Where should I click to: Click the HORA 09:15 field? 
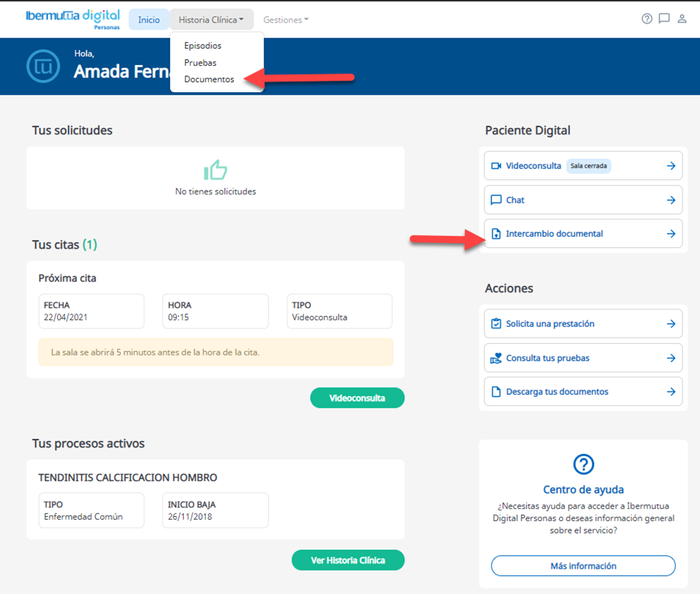point(215,311)
